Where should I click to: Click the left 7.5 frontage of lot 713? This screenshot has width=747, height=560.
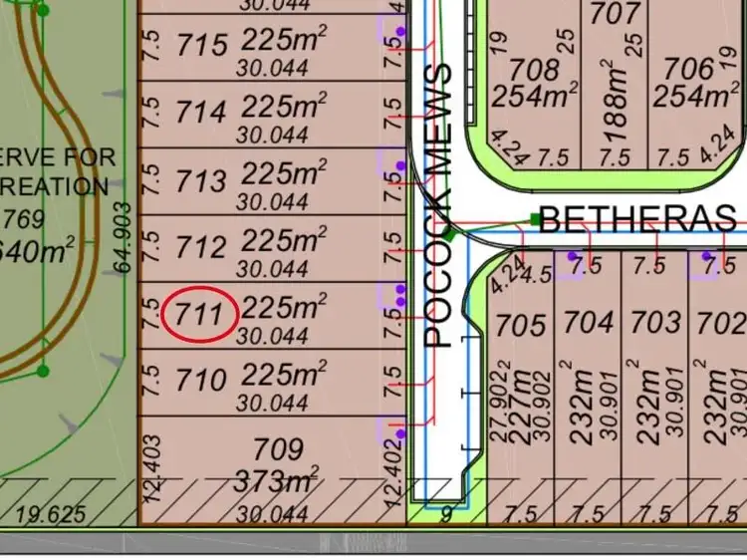coord(150,179)
